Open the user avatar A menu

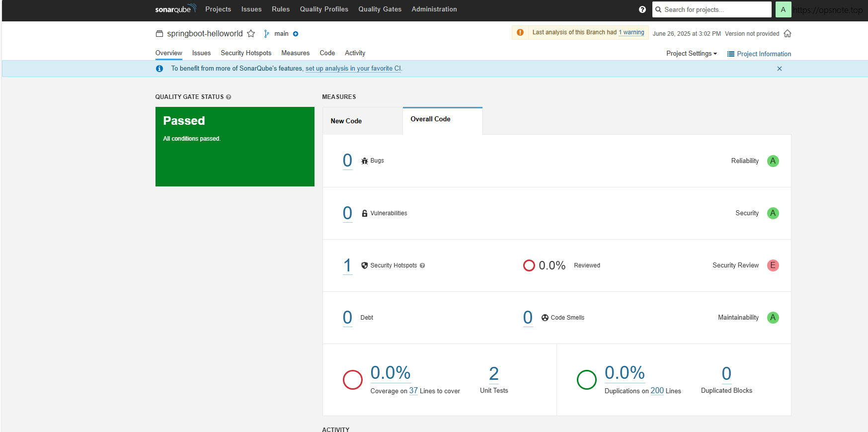783,9
